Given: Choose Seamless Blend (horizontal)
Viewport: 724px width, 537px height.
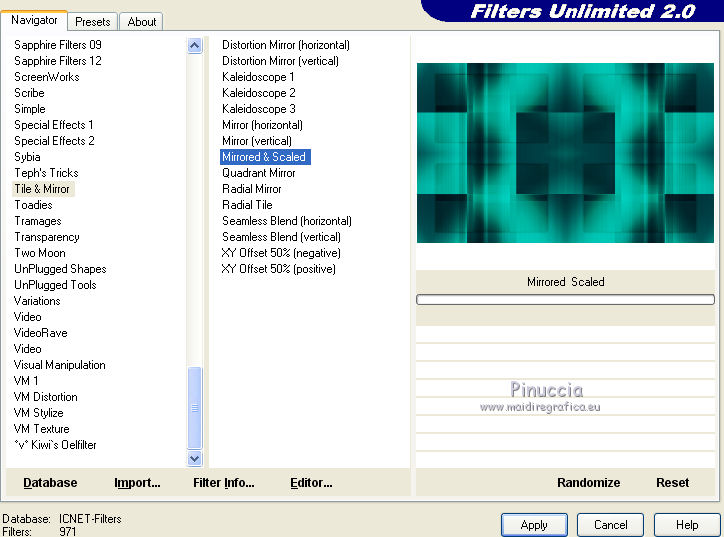Looking at the screenshot, I should [x=287, y=221].
